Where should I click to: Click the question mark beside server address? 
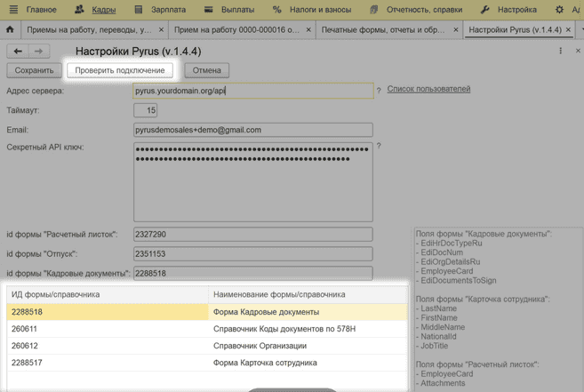[379, 91]
